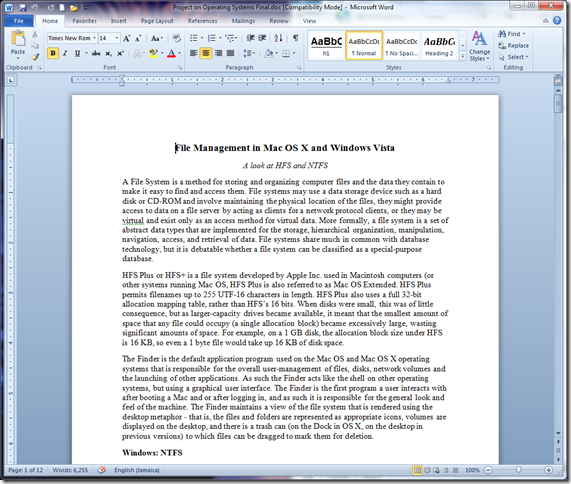
Task: Click the Replace button
Action: point(513,46)
